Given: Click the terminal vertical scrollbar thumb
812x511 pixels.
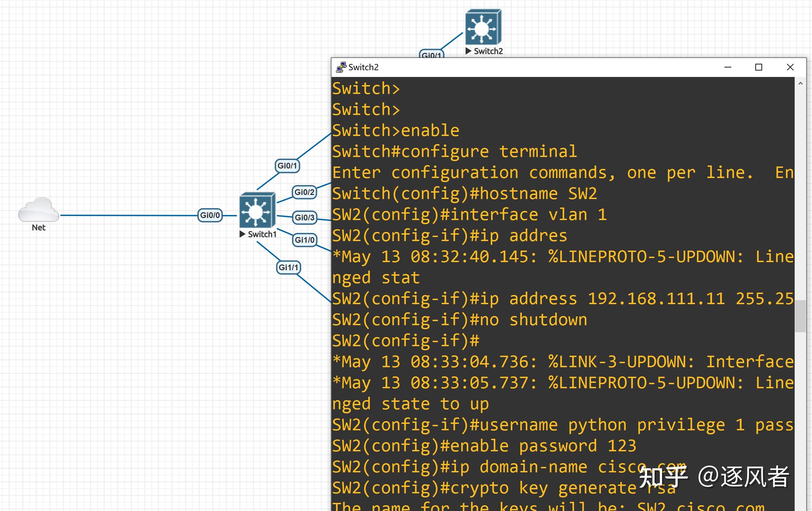Looking at the screenshot, I should tap(800, 316).
